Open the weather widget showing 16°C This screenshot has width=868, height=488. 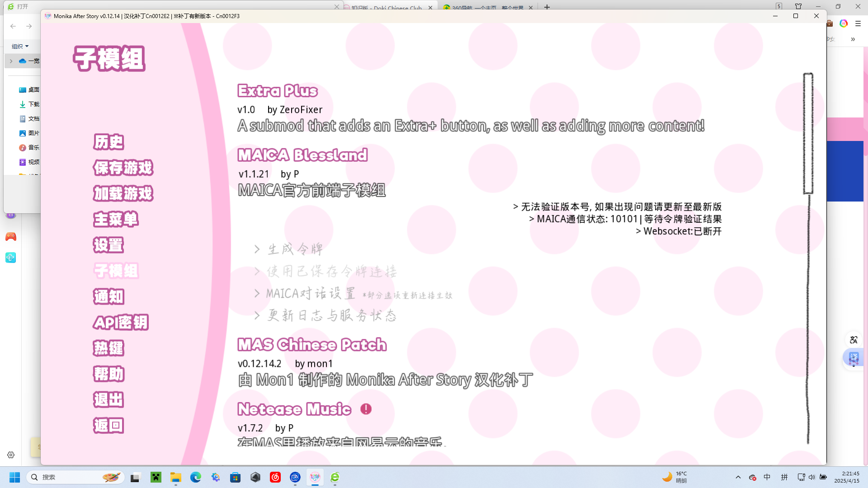click(675, 477)
